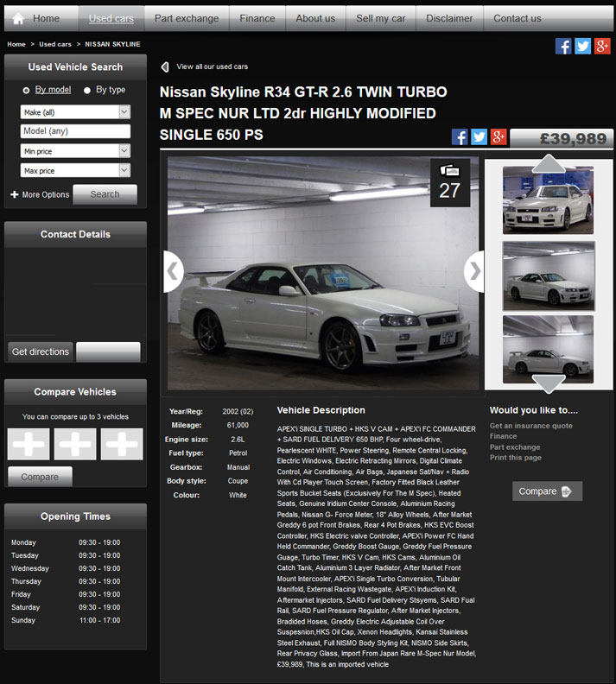The height and width of the screenshot is (684, 616).
Task: Open the Make (all) dropdown
Action: coord(75,112)
